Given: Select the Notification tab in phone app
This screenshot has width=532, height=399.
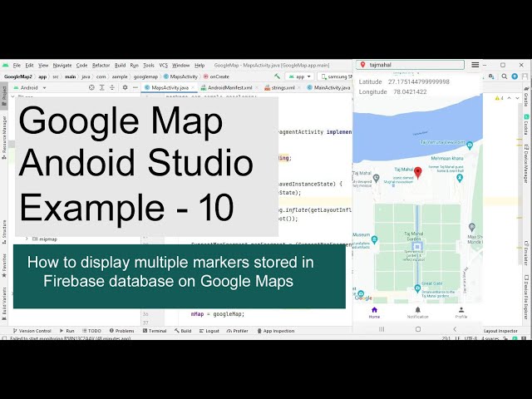Looking at the screenshot, I should coord(417,313).
